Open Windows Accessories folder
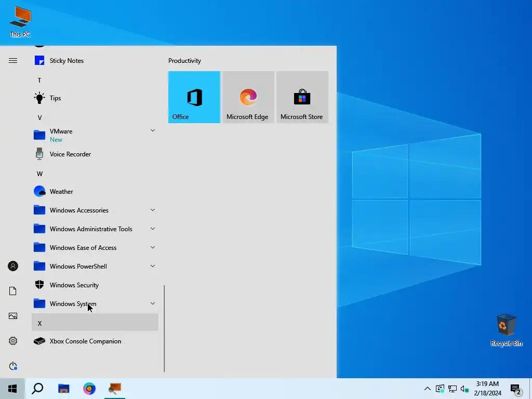The height and width of the screenshot is (399, 532). coord(95,210)
